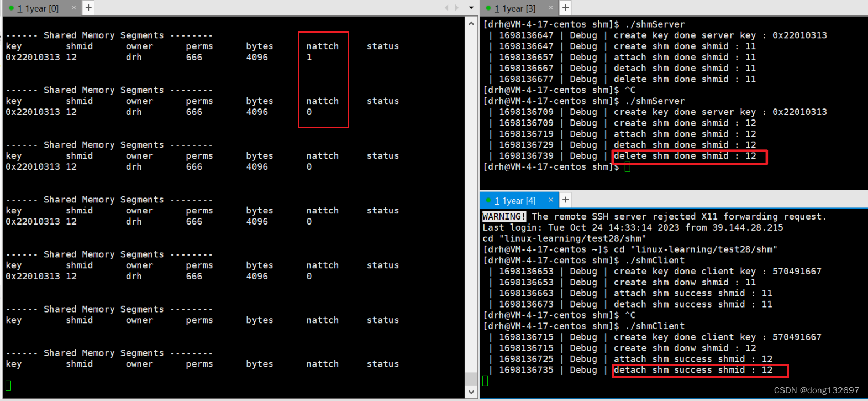Add a new tab beside 1year [0]
Screen dimensions: 868x401
[x=88, y=8]
